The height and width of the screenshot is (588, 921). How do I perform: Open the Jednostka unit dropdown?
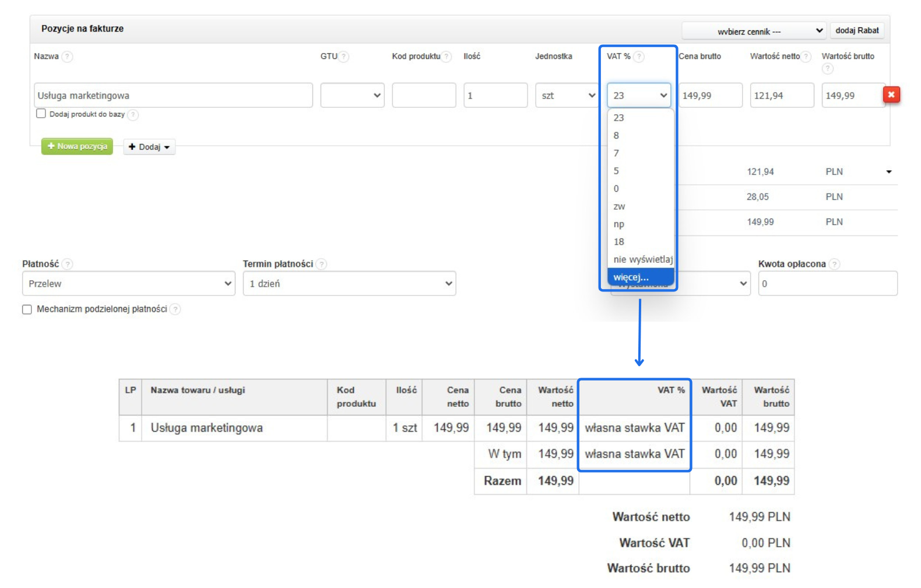pyautogui.click(x=566, y=96)
